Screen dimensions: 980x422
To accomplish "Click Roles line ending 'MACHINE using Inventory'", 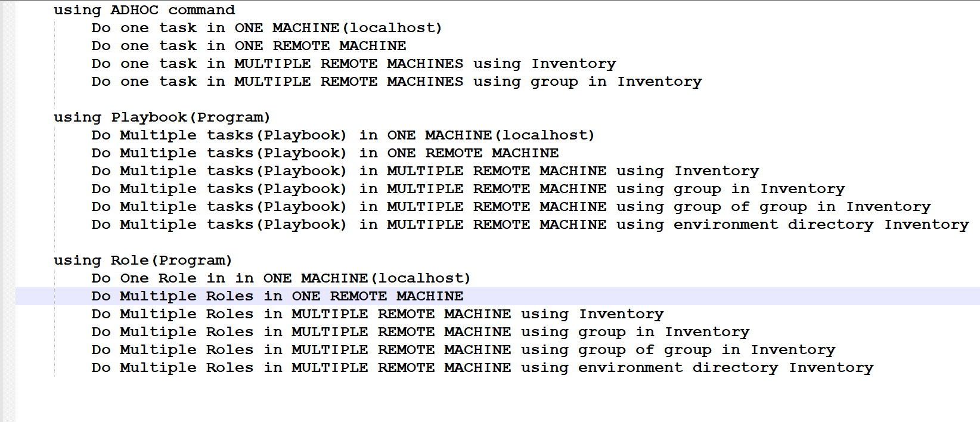I will (x=377, y=314).
